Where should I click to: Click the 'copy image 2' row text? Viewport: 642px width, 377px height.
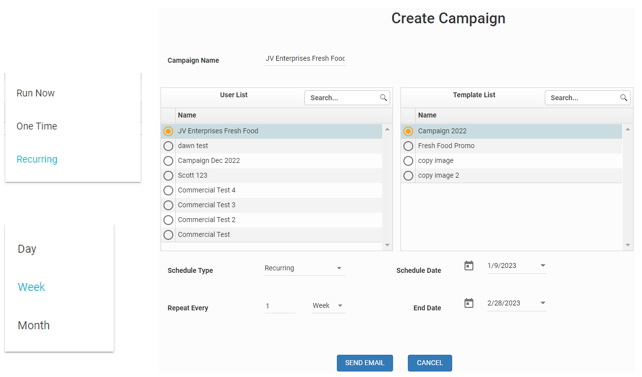click(x=439, y=176)
